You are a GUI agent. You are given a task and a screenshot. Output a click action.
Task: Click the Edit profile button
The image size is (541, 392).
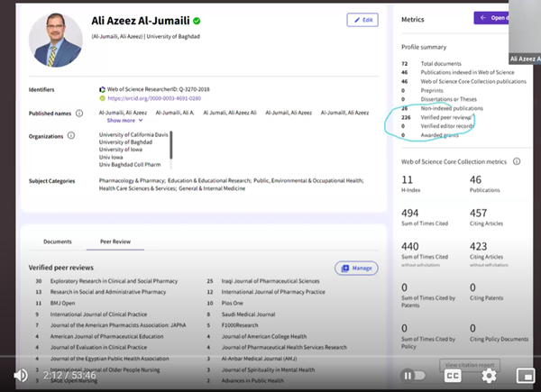tap(362, 20)
